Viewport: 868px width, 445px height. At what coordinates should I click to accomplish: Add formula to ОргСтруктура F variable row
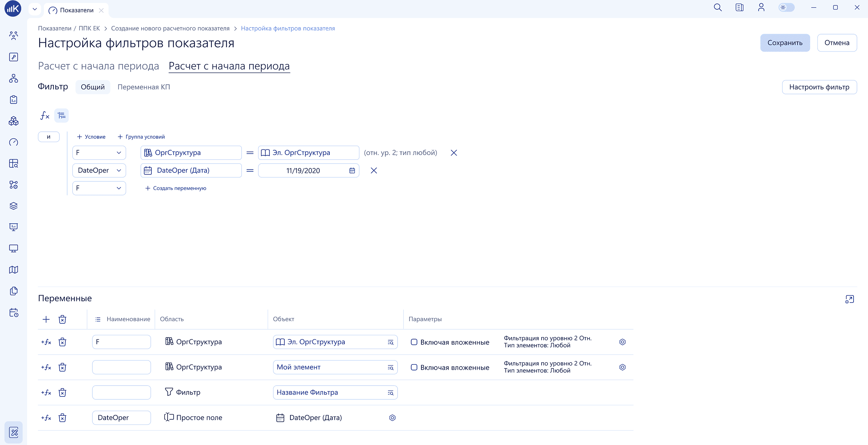click(46, 342)
